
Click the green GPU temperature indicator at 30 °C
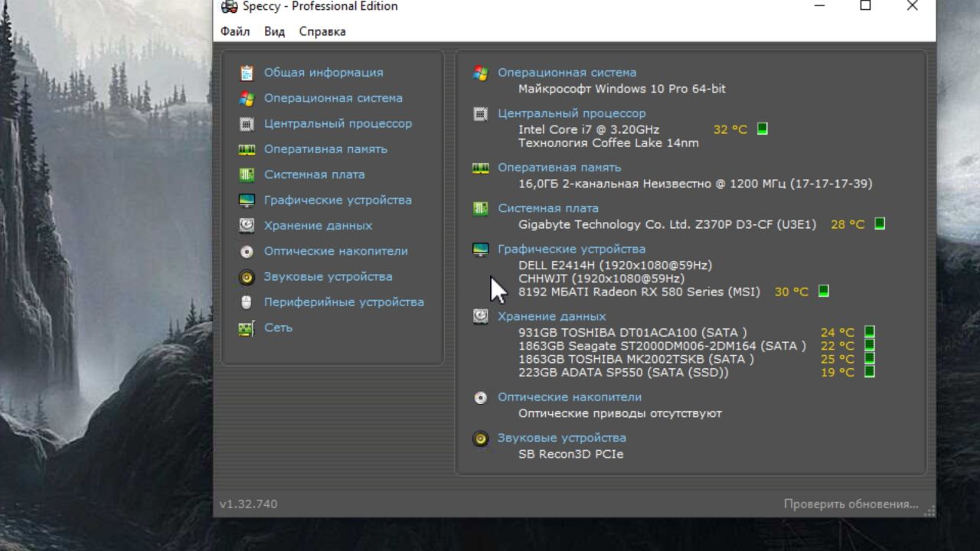coord(824,291)
